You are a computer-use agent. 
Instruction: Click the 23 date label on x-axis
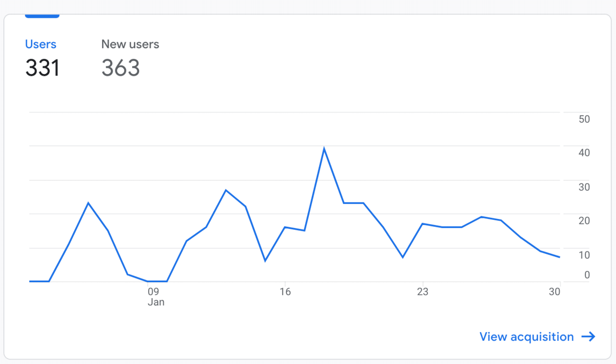423,292
